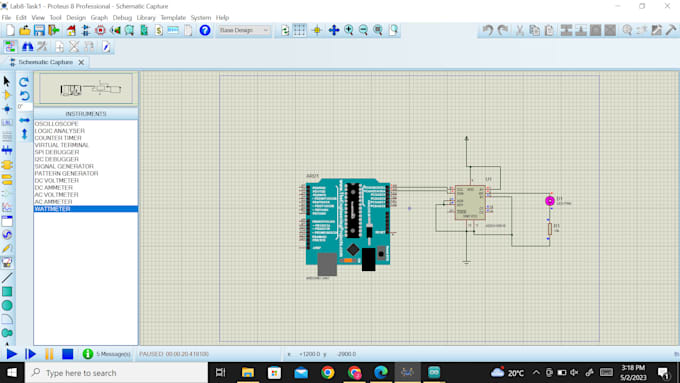Open the Library menu
The height and width of the screenshot is (383, 680).
(x=146, y=18)
